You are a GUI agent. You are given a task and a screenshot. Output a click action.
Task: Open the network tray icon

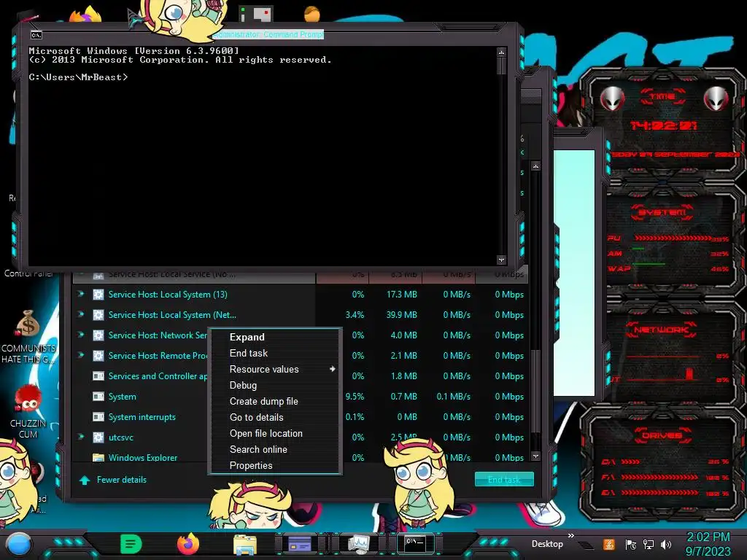tap(649, 544)
